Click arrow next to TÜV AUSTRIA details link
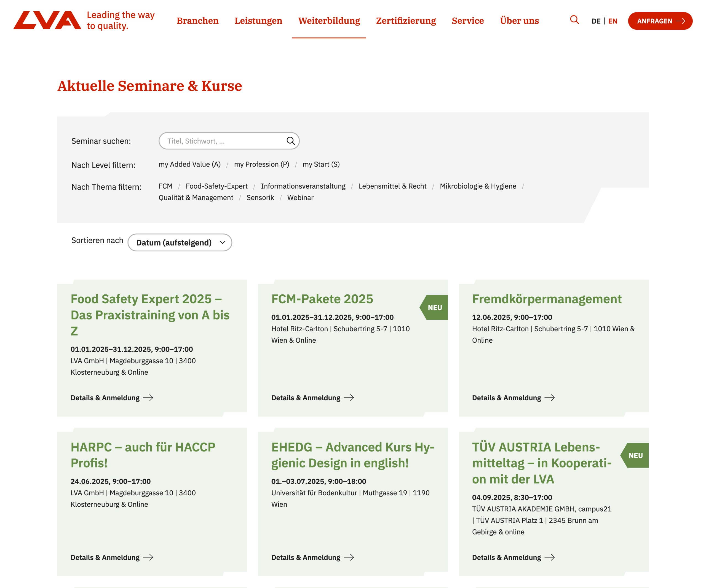The width and height of the screenshot is (706, 588). point(550,557)
